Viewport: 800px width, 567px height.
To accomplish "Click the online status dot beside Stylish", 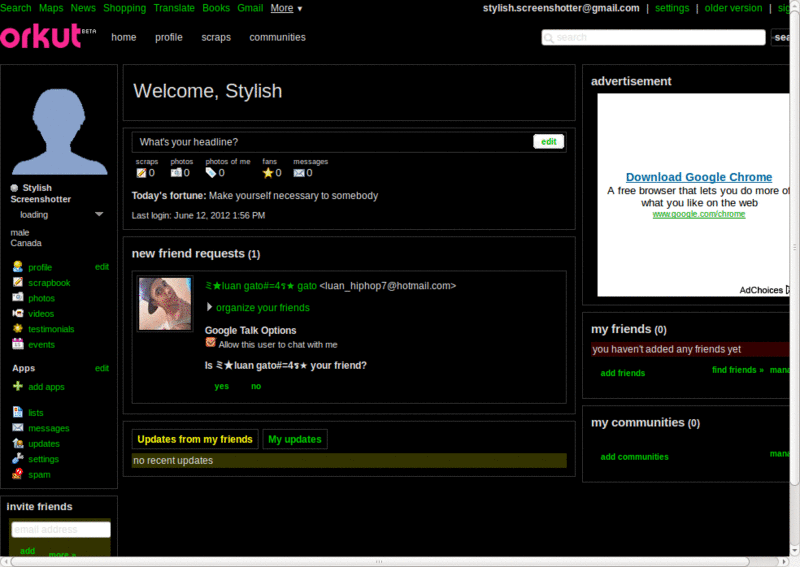I will 14,188.
